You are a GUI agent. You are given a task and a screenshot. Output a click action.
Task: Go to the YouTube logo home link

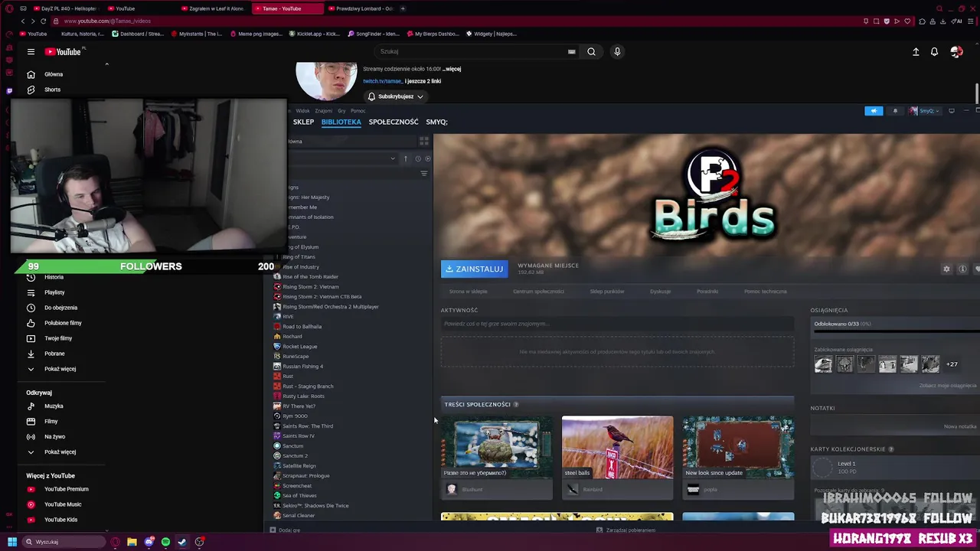tap(63, 51)
